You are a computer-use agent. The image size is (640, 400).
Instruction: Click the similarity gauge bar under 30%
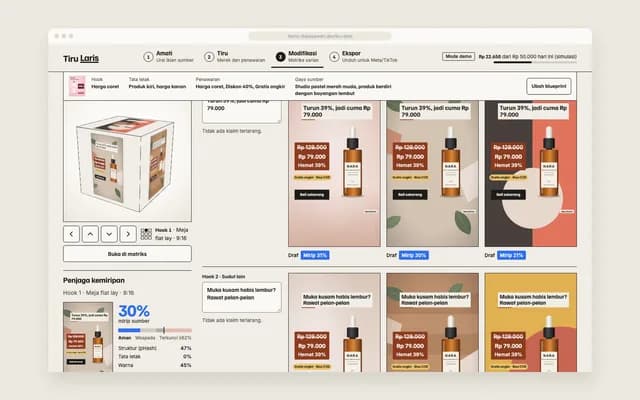(155, 330)
